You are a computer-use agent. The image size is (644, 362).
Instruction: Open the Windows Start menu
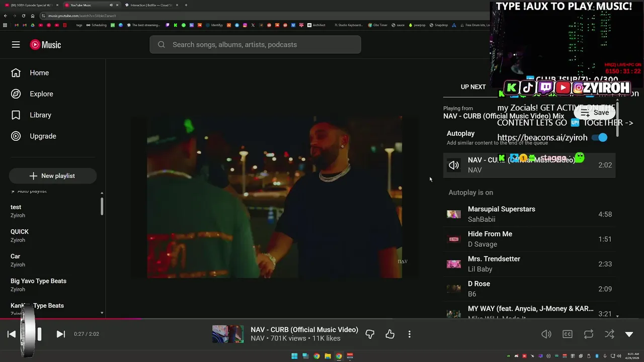click(294, 356)
